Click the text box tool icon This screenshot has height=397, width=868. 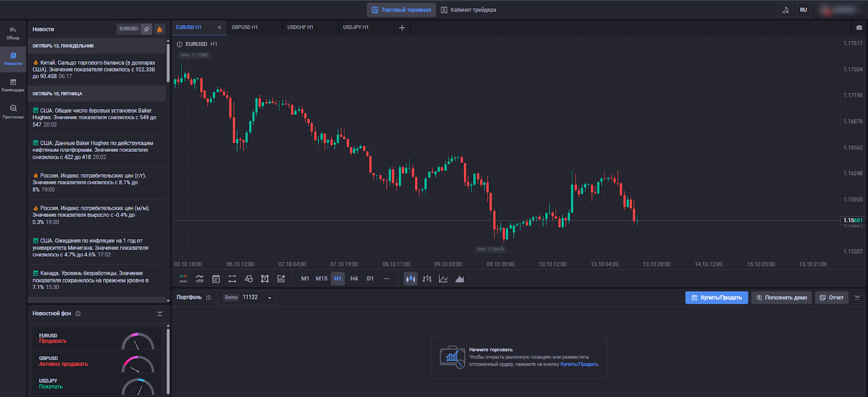(x=265, y=279)
